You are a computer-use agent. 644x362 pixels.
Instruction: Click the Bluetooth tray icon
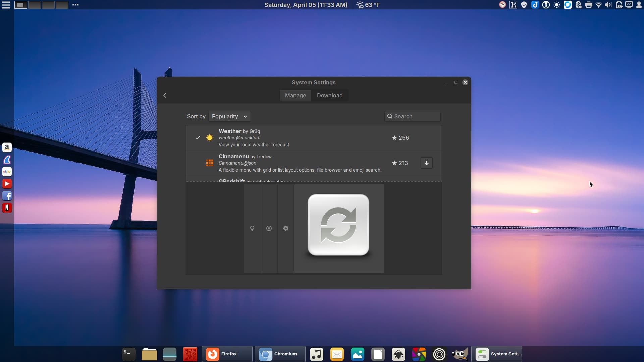pyautogui.click(x=578, y=5)
